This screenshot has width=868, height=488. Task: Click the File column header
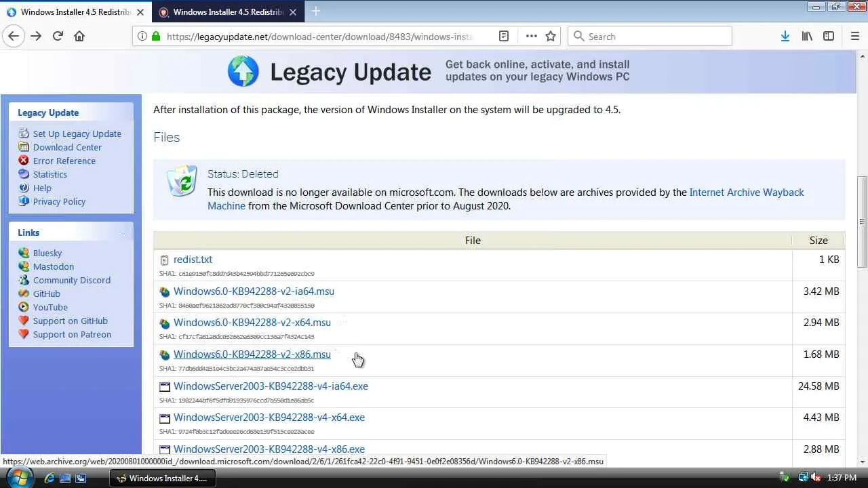(x=473, y=241)
